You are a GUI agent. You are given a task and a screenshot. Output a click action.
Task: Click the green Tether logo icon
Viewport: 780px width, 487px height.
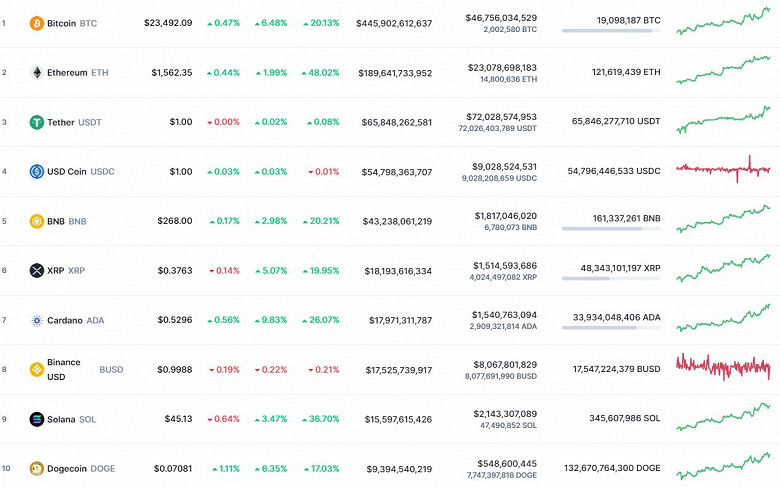[37, 122]
